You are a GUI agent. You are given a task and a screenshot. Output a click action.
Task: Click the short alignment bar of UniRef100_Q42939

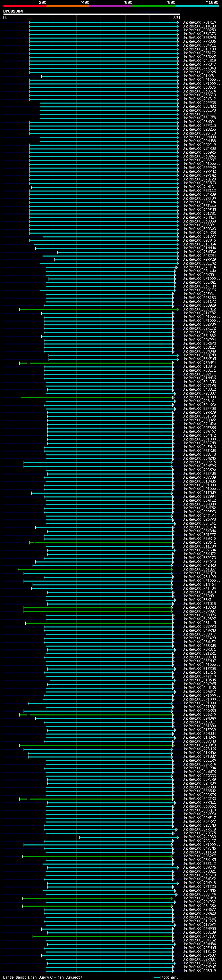129,837
